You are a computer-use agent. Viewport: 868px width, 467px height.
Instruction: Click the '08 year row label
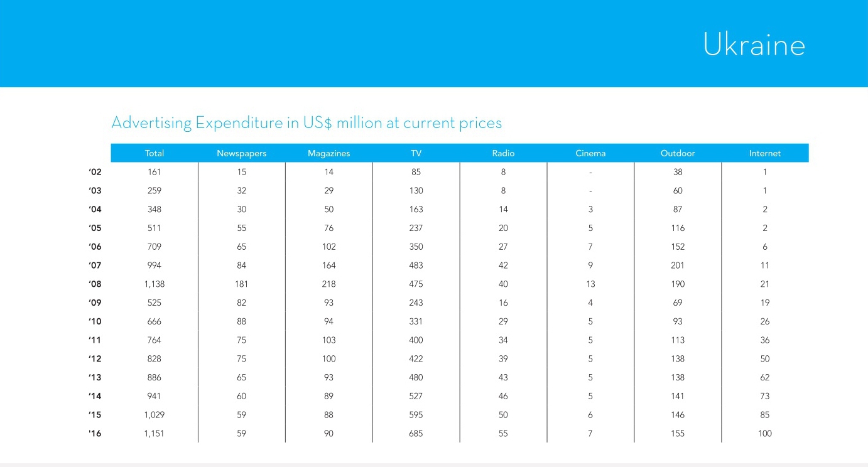click(95, 284)
